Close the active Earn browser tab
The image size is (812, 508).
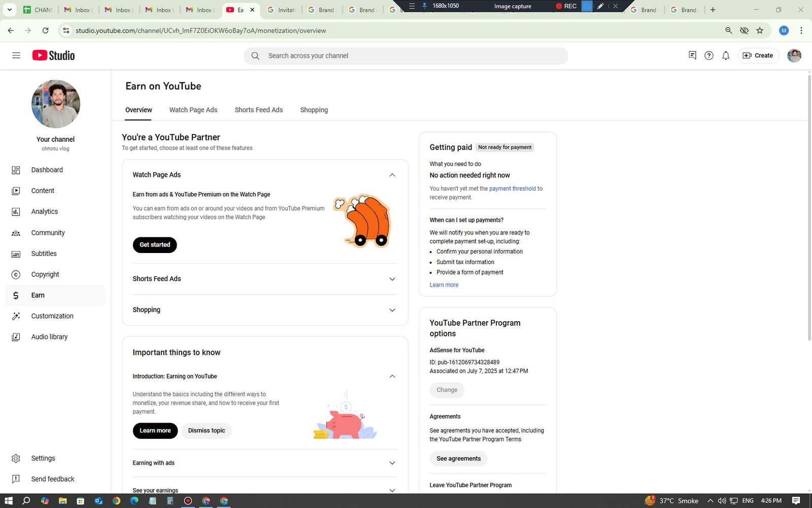pyautogui.click(x=252, y=10)
